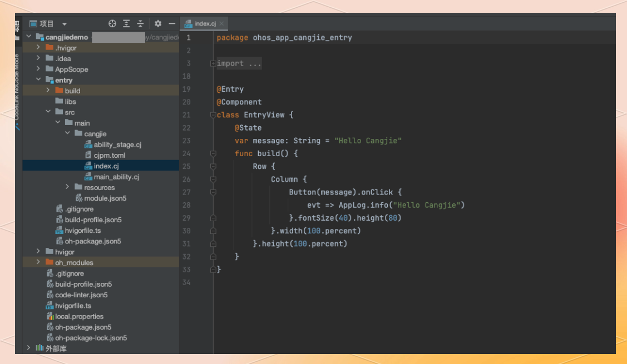Select the ability_stage.cj file
The width and height of the screenshot is (627, 364).
tap(113, 144)
